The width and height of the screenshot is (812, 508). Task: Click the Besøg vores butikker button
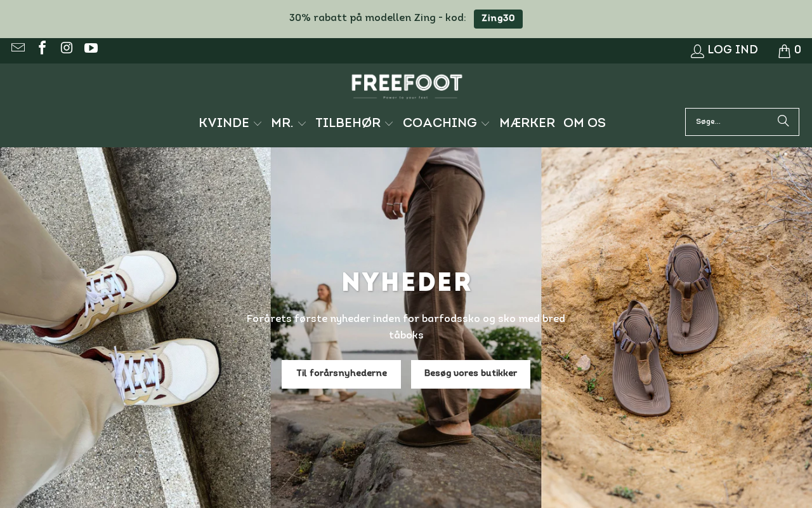coord(471,374)
